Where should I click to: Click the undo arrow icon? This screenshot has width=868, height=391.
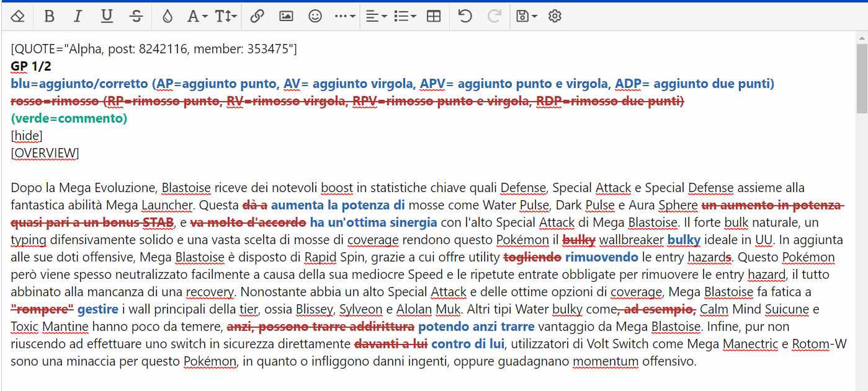pyautogui.click(x=465, y=17)
